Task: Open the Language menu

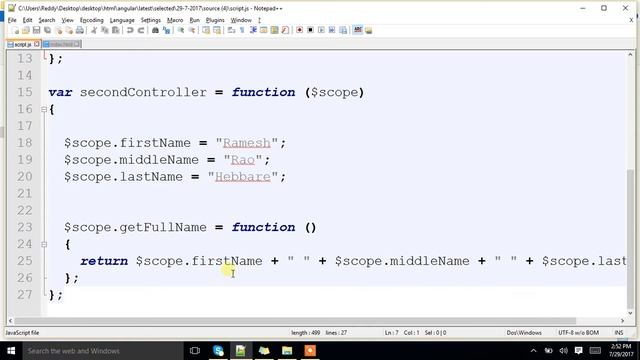Action: tap(122, 20)
